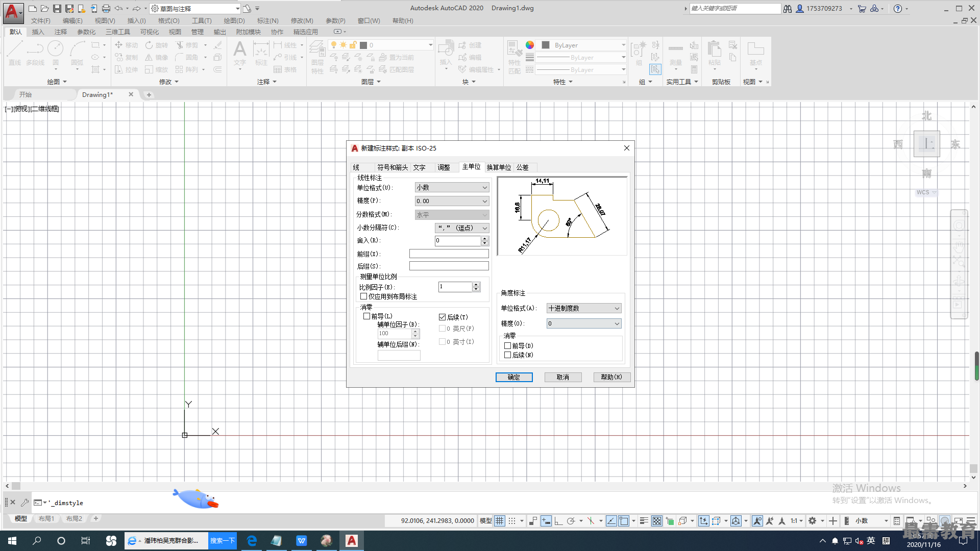Open the 标注(N) menu

point(267,21)
